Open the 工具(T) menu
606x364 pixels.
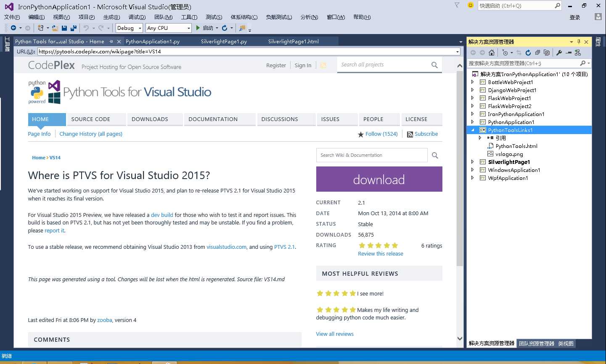click(x=189, y=17)
